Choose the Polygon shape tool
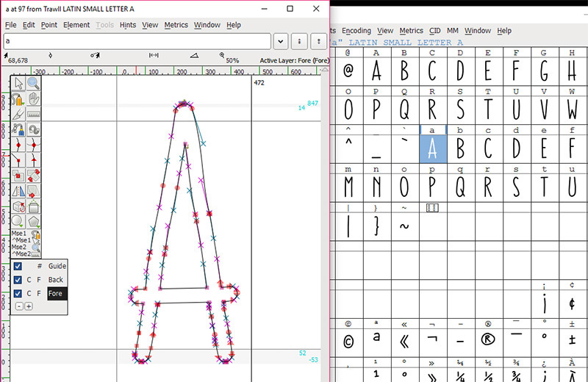The height and width of the screenshot is (382, 588). pyautogui.click(x=33, y=221)
